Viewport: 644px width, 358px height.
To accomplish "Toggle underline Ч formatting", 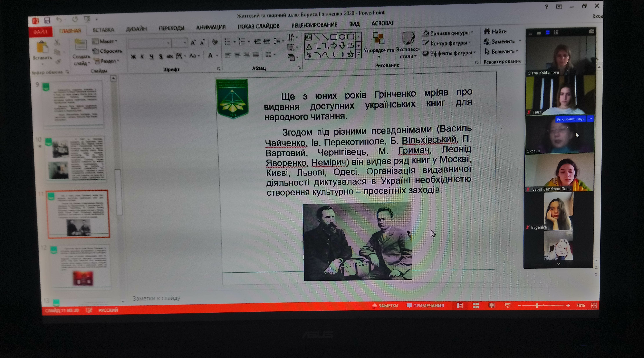I will tap(152, 57).
